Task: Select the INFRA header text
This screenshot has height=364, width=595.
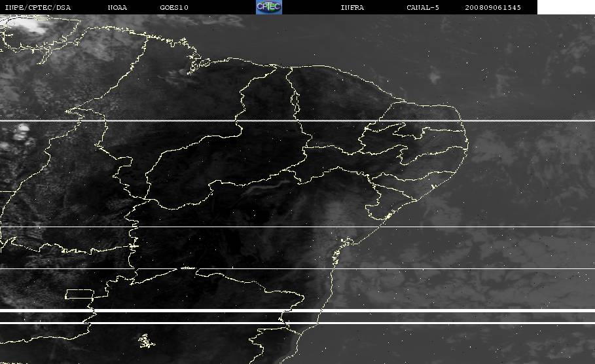Action: click(352, 7)
